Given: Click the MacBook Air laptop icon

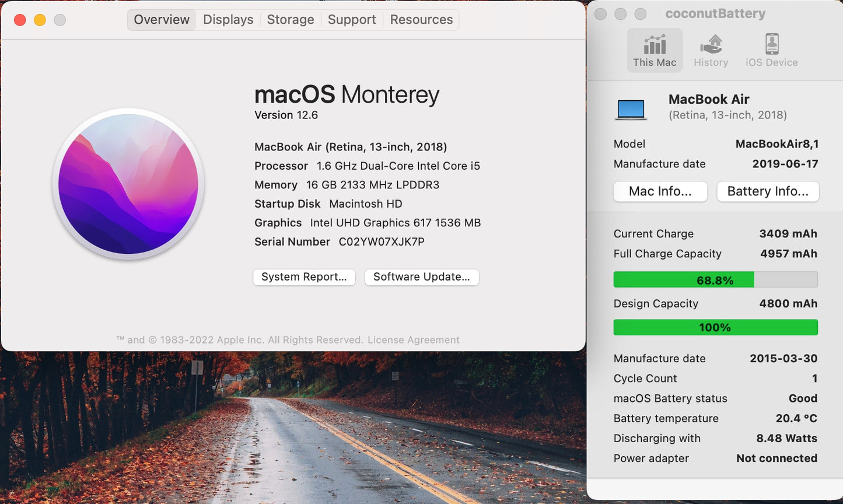Looking at the screenshot, I should (631, 109).
